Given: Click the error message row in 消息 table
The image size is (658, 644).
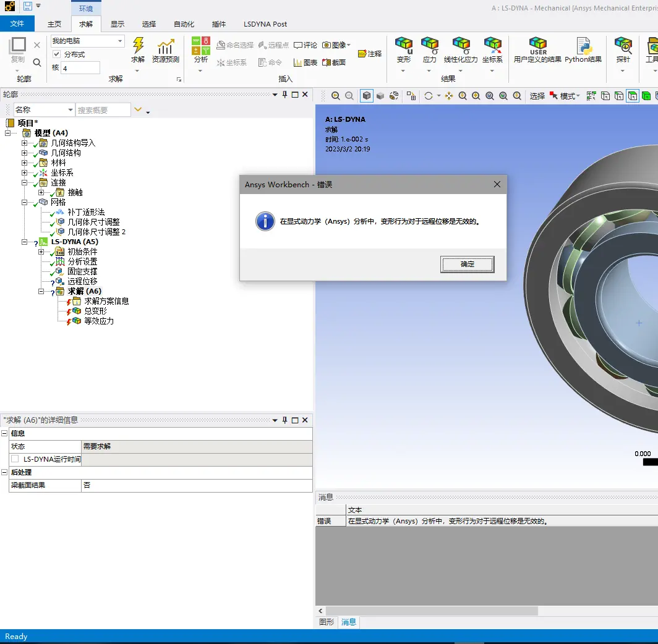Looking at the screenshot, I should [487, 521].
